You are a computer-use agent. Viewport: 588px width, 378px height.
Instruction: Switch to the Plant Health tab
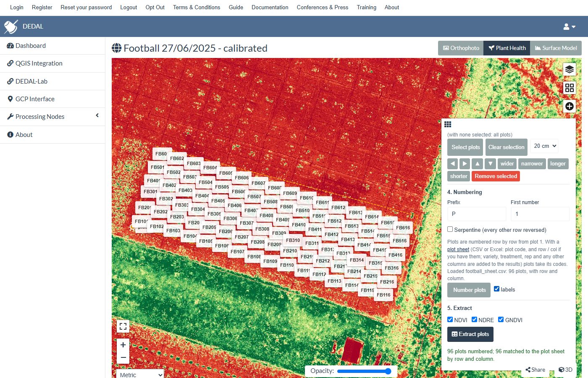[507, 48]
